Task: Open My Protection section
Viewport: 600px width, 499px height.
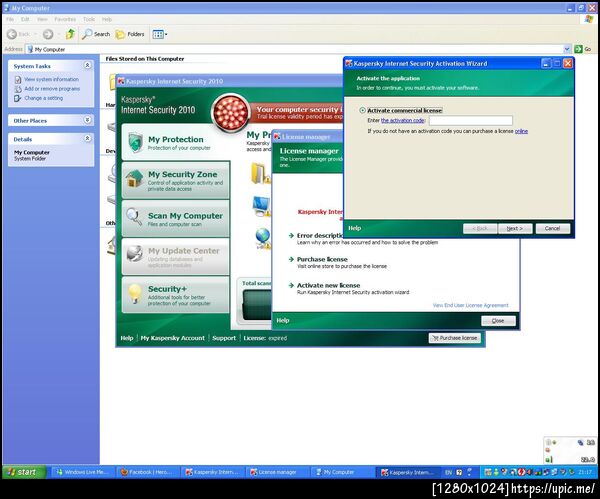Action: (176, 142)
